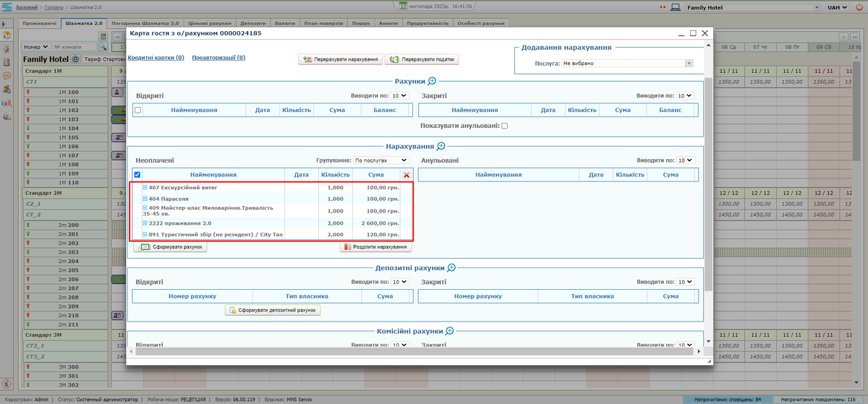Open the Групування dropdown
868x404 pixels.
coord(380,160)
